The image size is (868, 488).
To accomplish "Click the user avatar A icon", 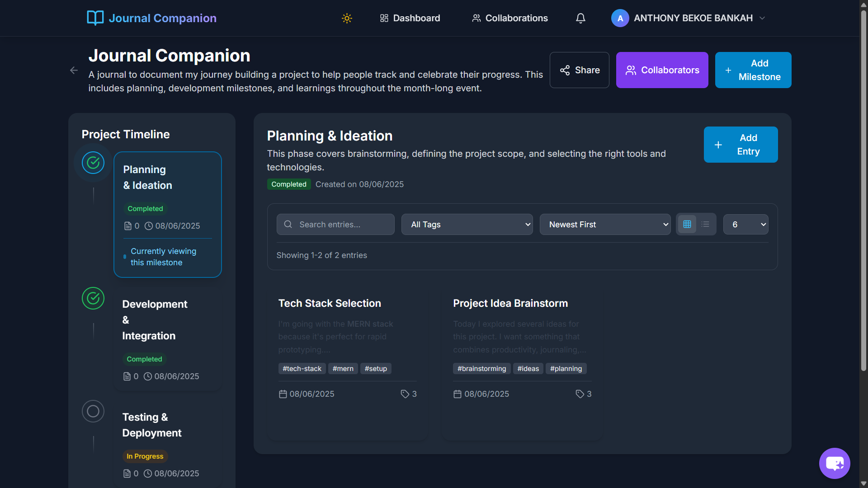I will 620,18.
